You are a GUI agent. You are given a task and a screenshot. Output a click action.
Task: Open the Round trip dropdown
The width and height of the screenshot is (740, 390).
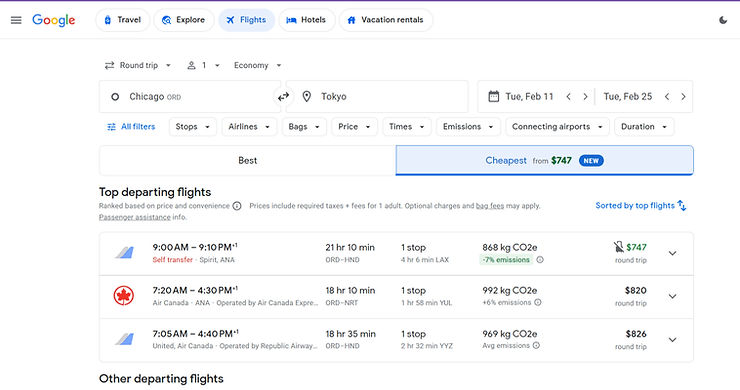pos(138,65)
